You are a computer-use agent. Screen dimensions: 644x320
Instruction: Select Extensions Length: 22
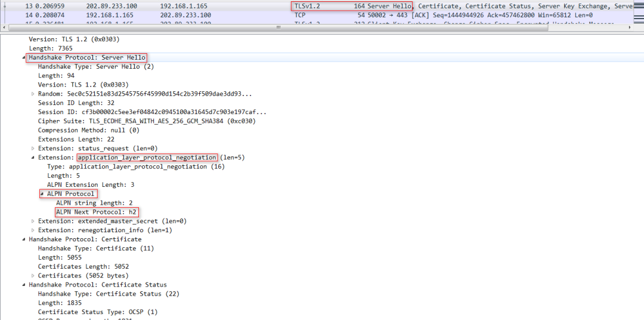tap(76, 139)
